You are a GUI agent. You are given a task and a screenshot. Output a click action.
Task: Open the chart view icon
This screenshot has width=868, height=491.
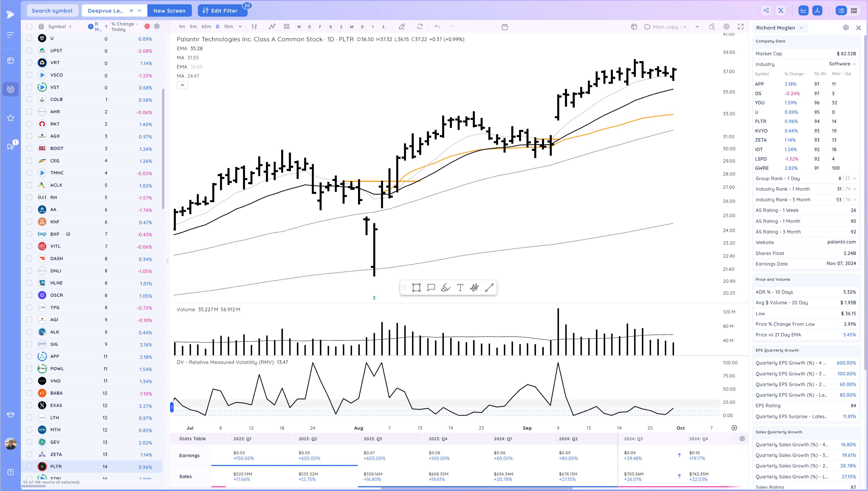coord(803,10)
